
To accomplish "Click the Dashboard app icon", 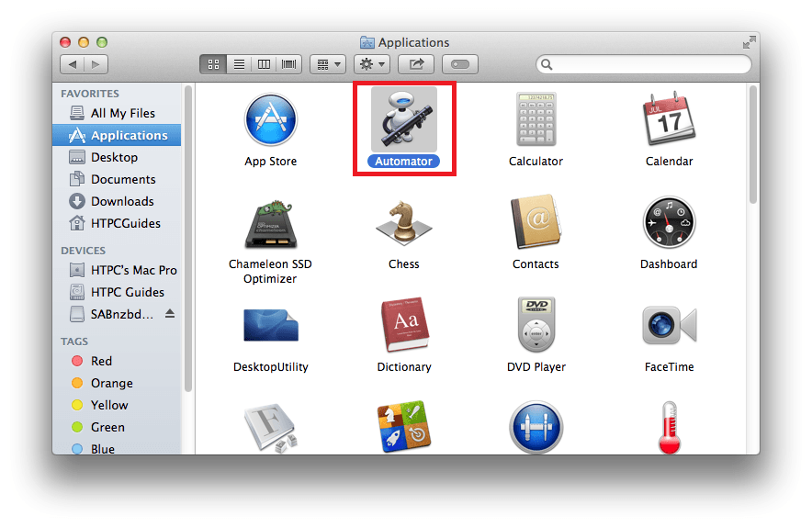I will pyautogui.click(x=669, y=222).
